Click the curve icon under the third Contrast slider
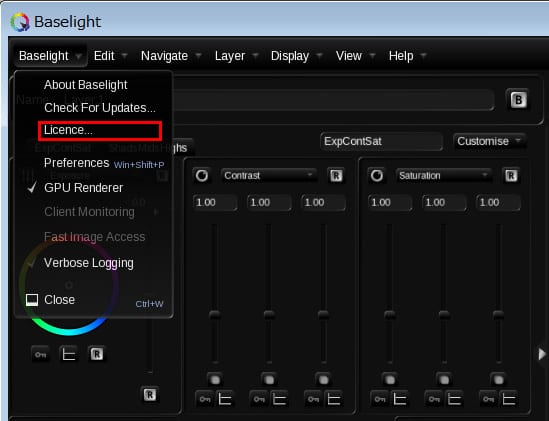The width and height of the screenshot is (549, 421). tap(333, 399)
